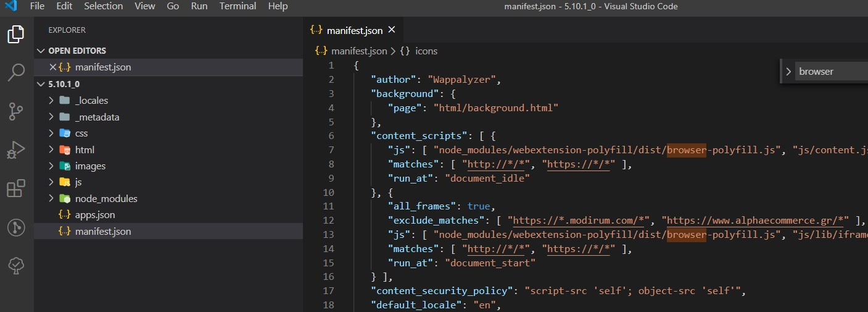Click the "Wappalyzer" string value

463,80
